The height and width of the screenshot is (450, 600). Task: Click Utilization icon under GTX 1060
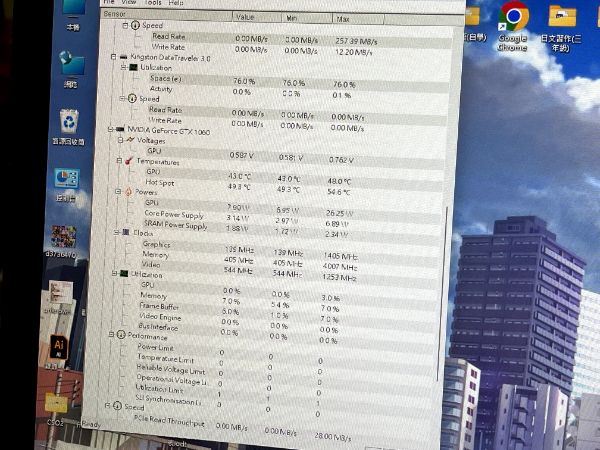(x=124, y=273)
